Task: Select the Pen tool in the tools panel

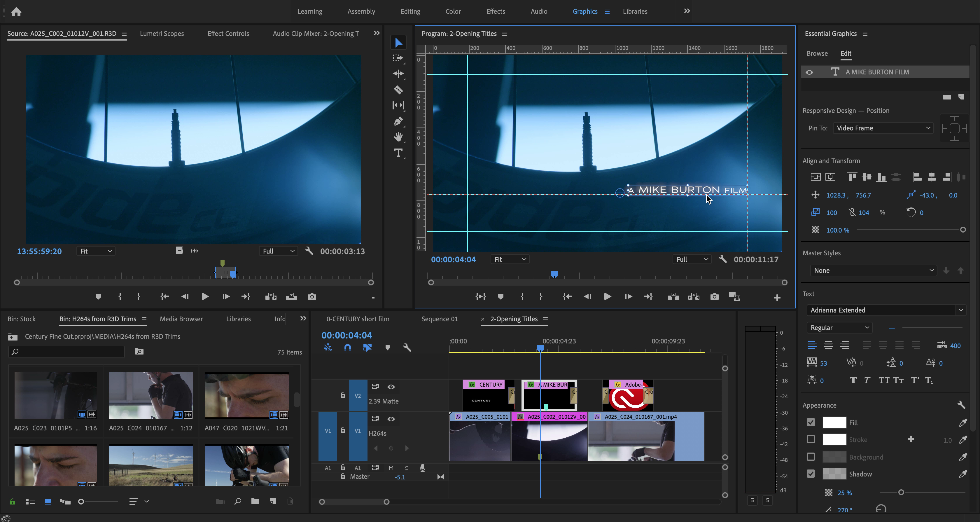Action: (x=398, y=121)
